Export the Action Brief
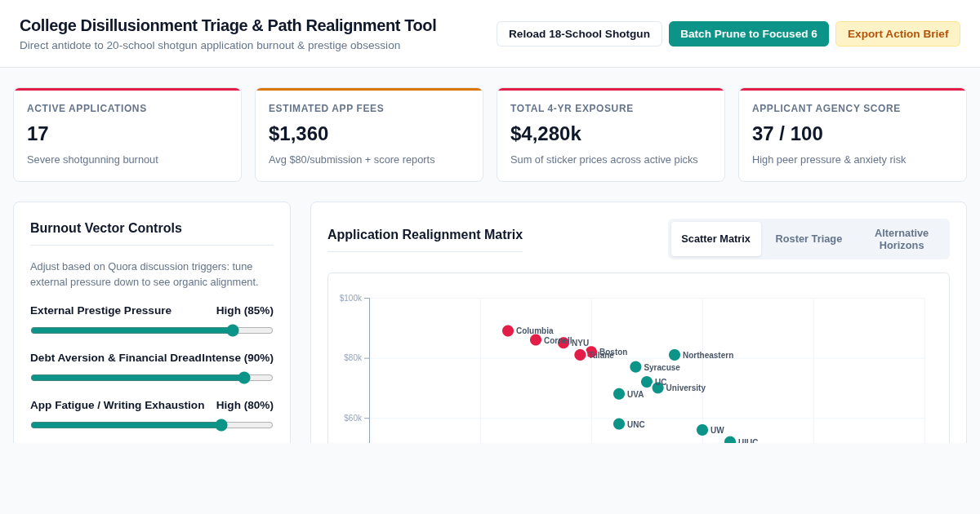Image resolution: width=980 pixels, height=514 pixels. click(x=898, y=33)
